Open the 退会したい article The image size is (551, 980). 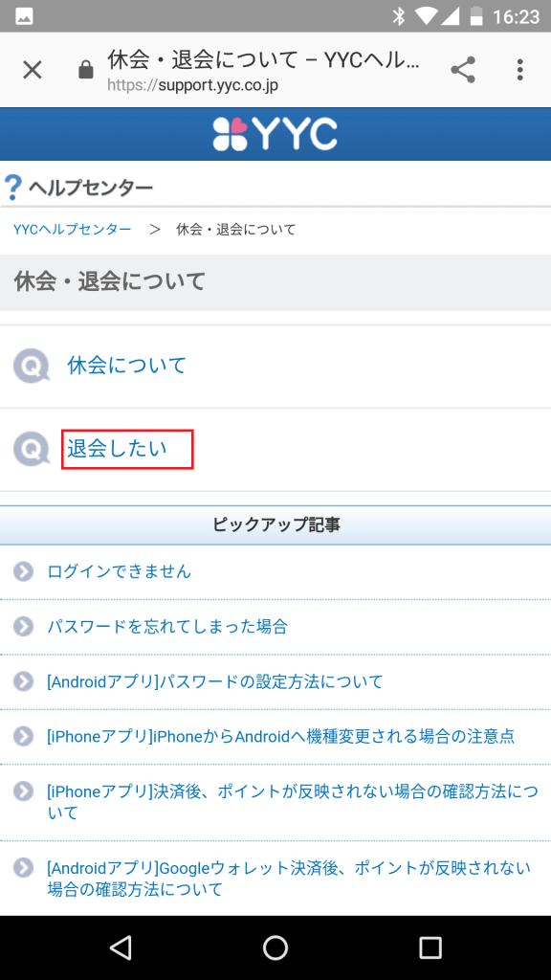click(x=118, y=449)
